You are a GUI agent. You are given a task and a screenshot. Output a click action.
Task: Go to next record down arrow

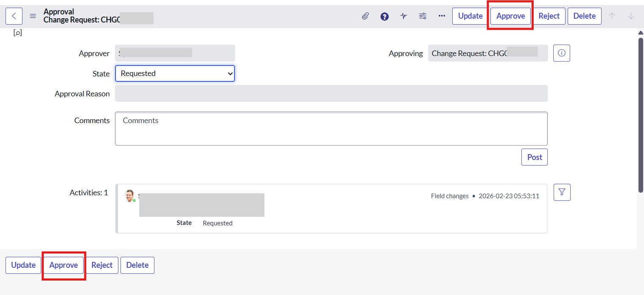pos(631,16)
